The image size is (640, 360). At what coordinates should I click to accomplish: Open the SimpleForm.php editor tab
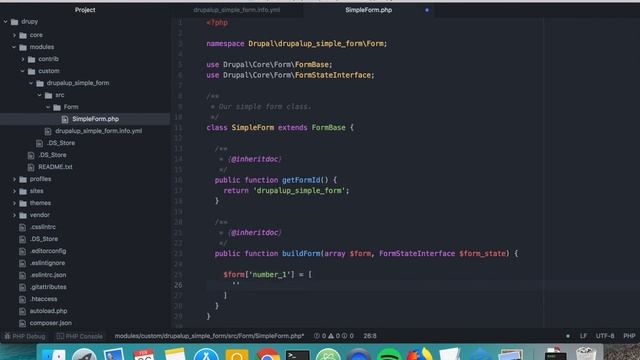pyautogui.click(x=368, y=10)
